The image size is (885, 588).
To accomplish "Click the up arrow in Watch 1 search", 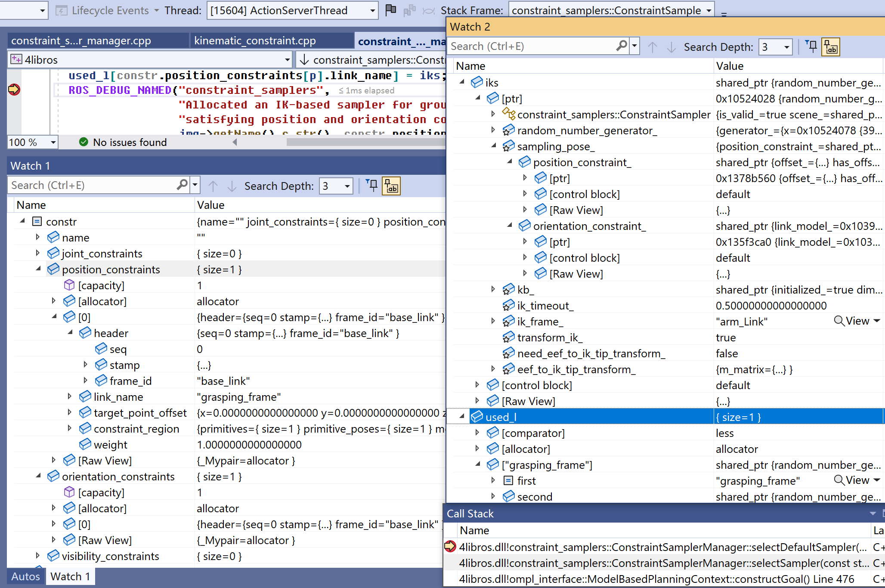I will click(x=213, y=186).
